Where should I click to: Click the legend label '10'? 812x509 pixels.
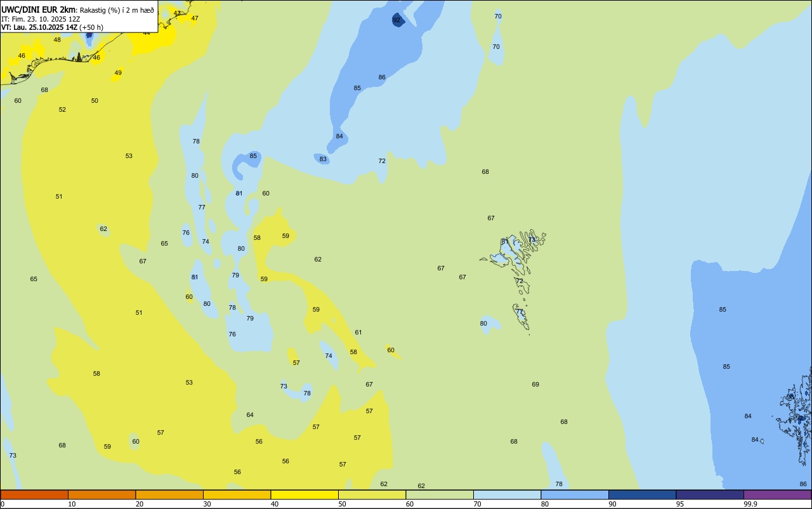72,504
